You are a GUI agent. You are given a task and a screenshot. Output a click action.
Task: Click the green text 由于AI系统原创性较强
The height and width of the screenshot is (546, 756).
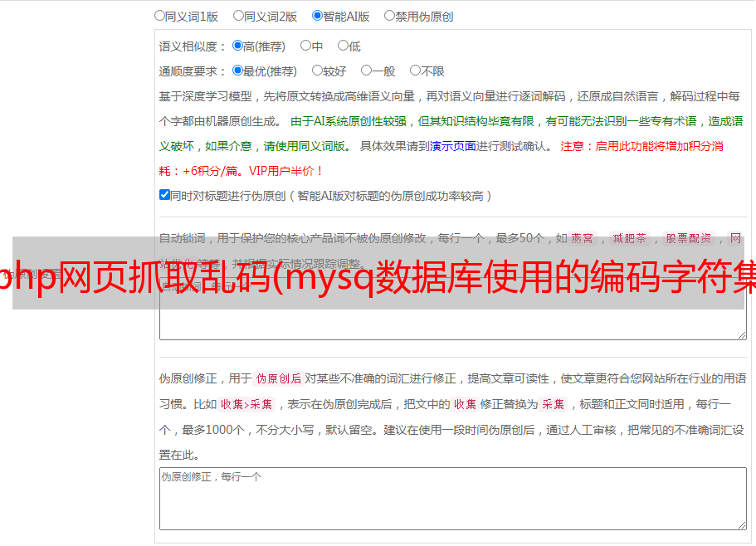[x=349, y=121]
